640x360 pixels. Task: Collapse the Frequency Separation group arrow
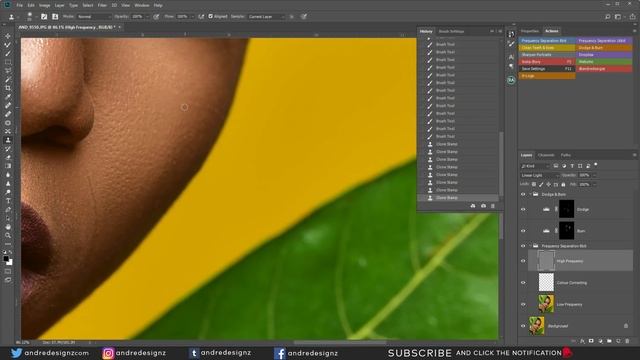(x=530, y=246)
